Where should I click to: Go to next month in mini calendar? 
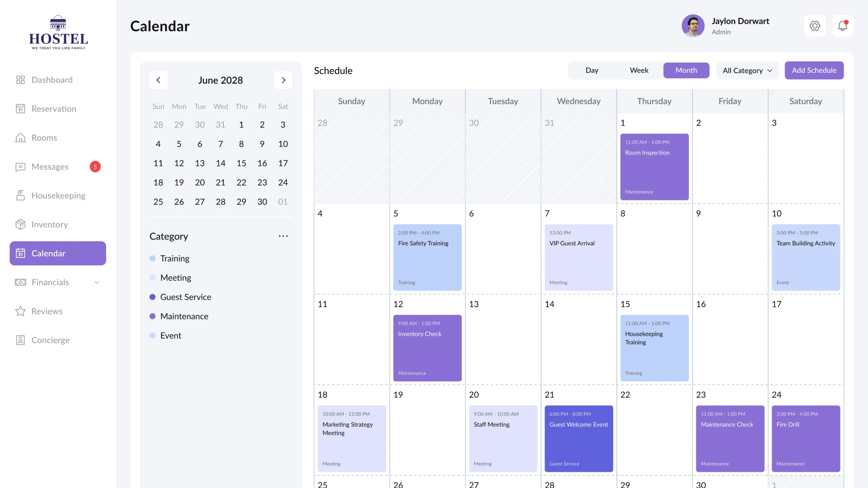tap(283, 80)
